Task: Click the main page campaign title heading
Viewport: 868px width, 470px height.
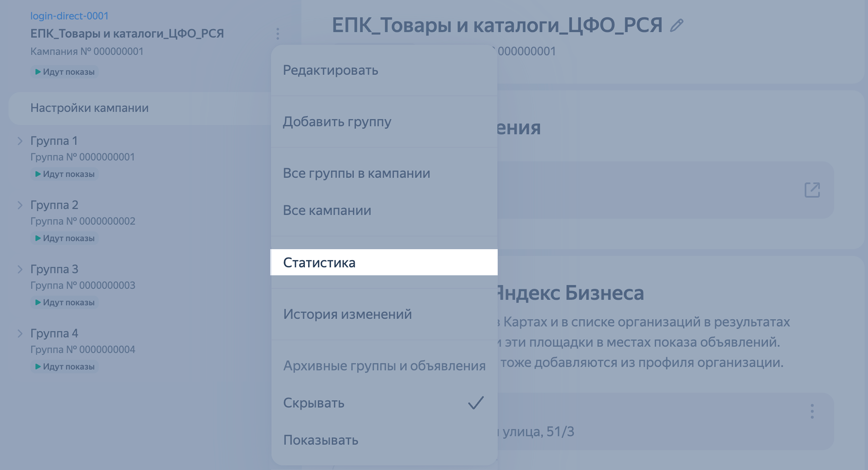Action: click(x=497, y=25)
